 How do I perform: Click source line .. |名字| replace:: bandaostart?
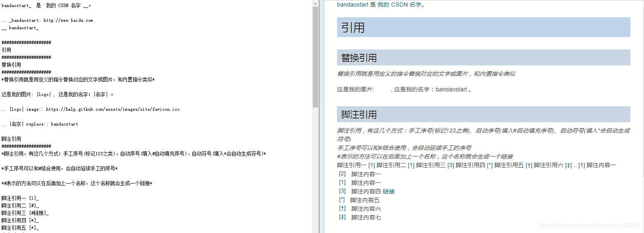(40, 124)
